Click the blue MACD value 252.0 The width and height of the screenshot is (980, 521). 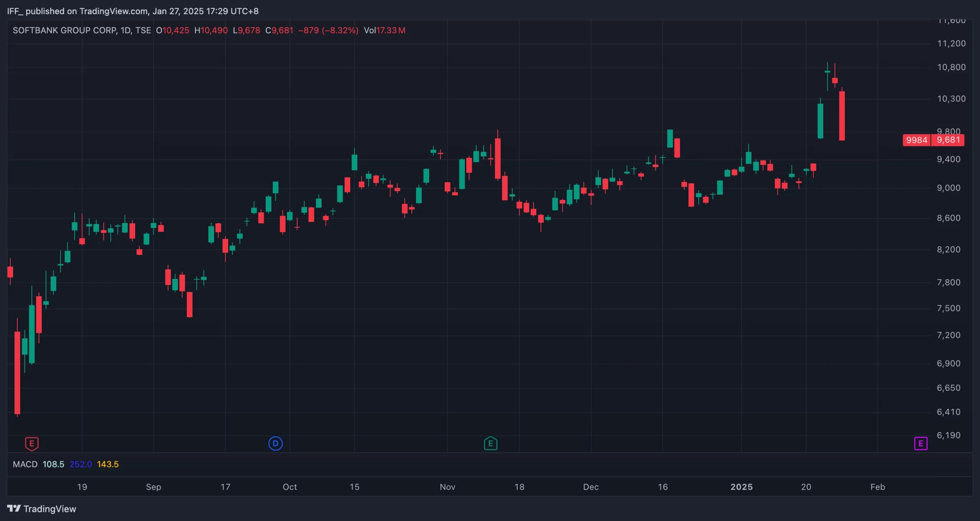tap(81, 464)
